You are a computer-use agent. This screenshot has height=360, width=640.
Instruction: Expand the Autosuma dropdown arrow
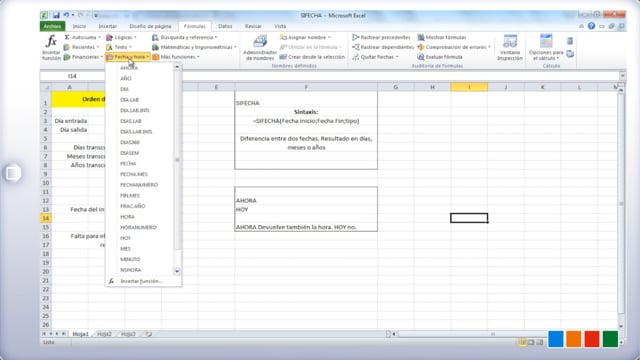tap(99, 37)
